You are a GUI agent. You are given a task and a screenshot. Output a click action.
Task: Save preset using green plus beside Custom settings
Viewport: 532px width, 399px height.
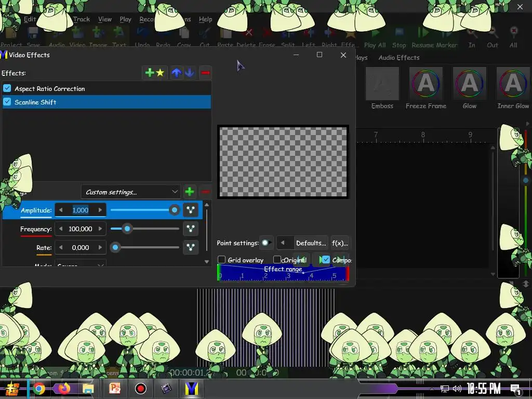(190, 192)
